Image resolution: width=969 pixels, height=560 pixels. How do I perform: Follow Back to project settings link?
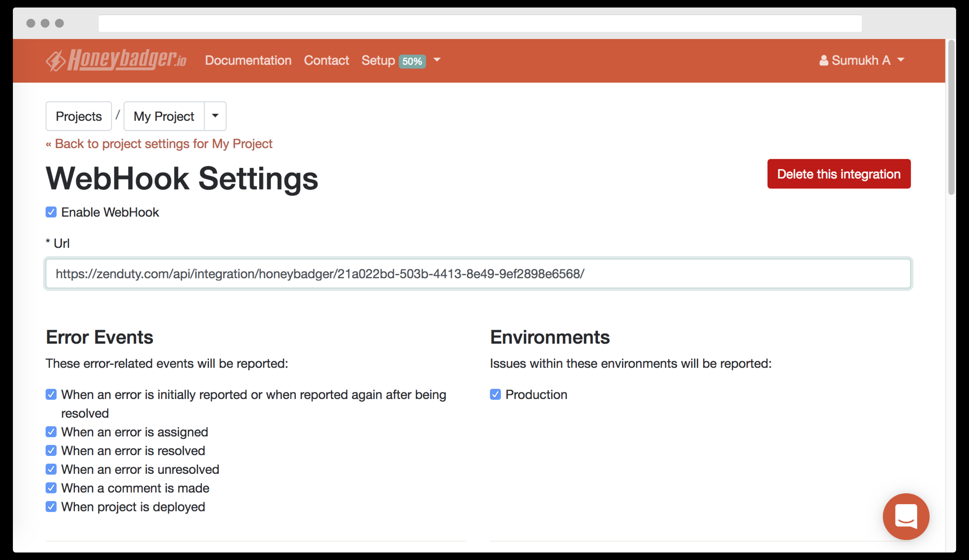tap(159, 144)
